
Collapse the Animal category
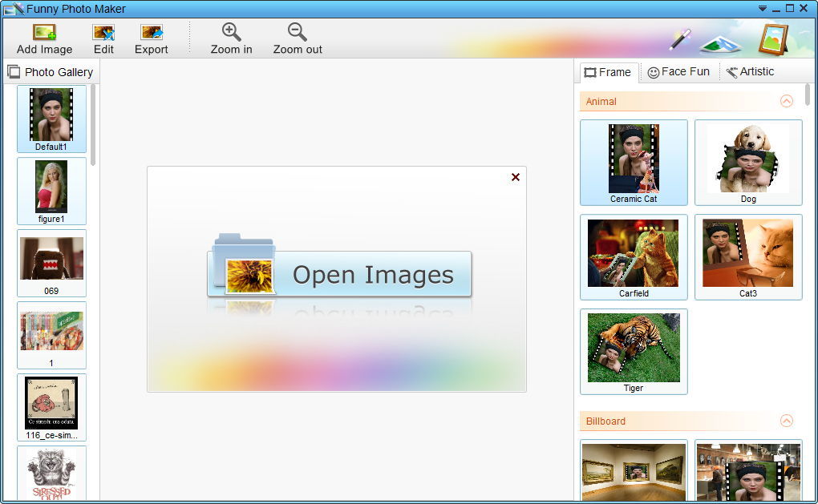point(787,101)
